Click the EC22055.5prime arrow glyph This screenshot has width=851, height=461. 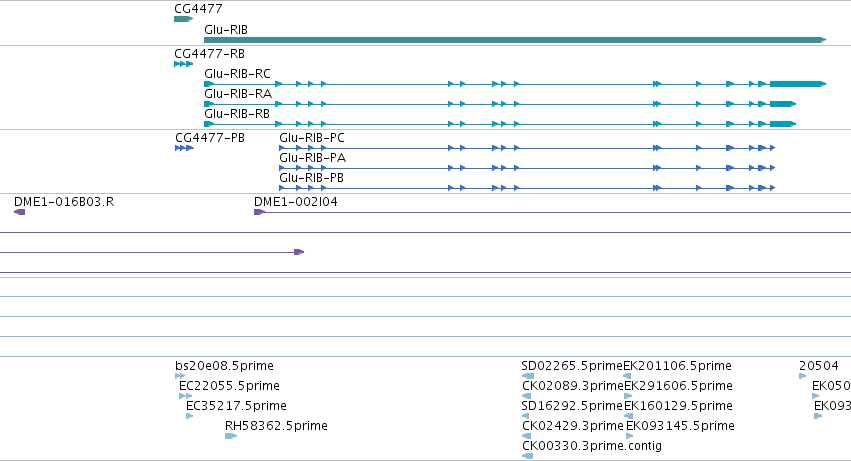[185, 396]
